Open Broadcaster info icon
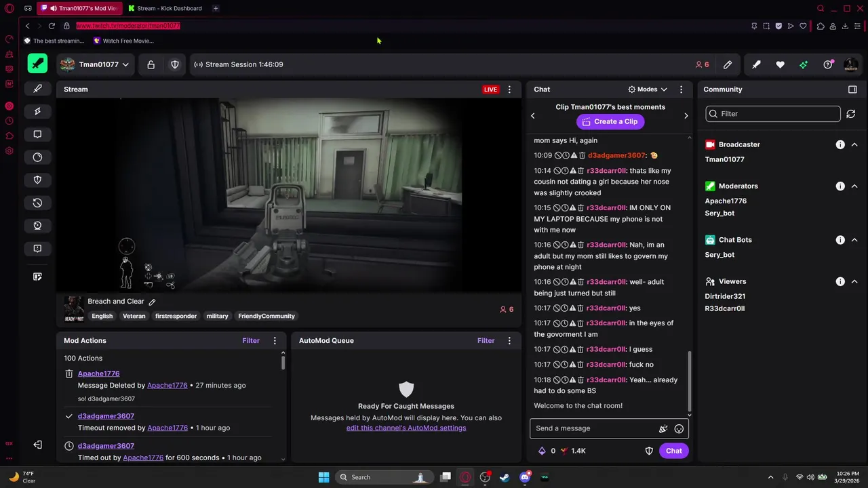 [x=840, y=144]
